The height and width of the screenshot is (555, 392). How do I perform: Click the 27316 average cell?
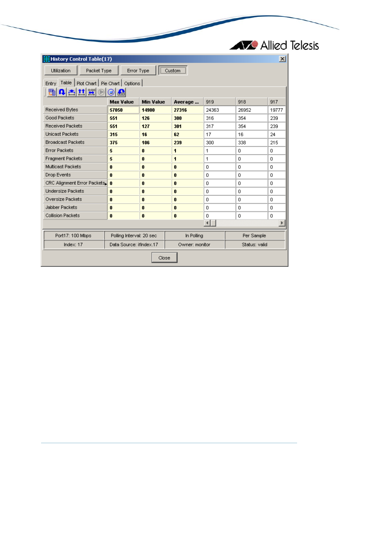187,110
